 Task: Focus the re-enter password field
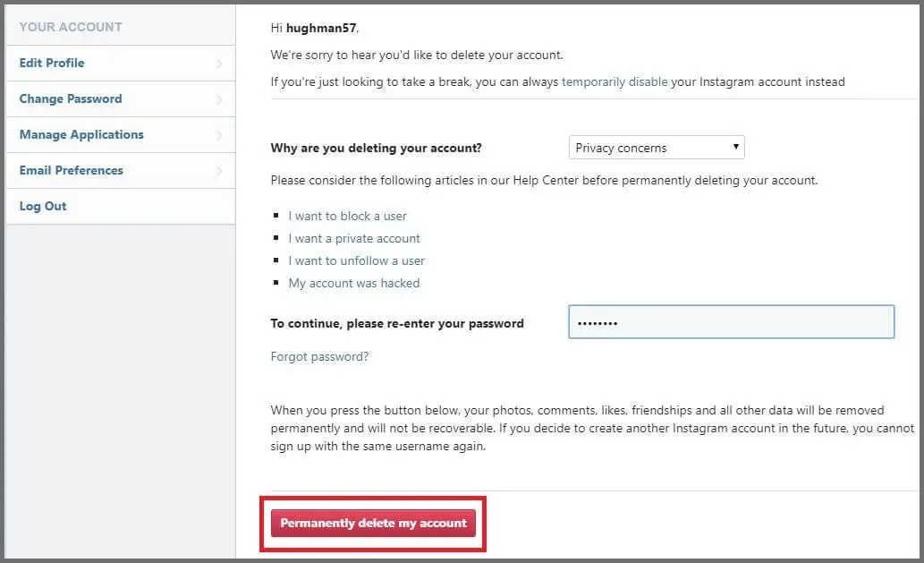[731, 322]
